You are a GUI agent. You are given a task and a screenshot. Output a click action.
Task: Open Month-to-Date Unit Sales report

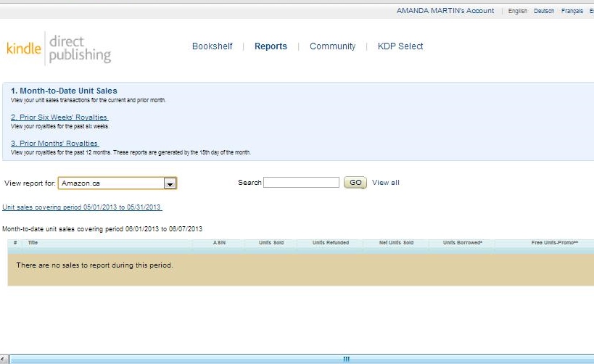[64, 91]
